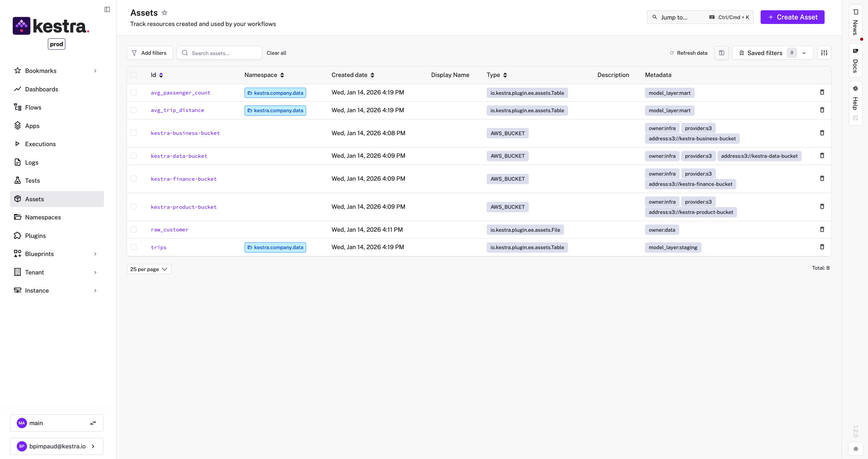
Task: Go to Executions in the sidebar
Action: point(40,144)
